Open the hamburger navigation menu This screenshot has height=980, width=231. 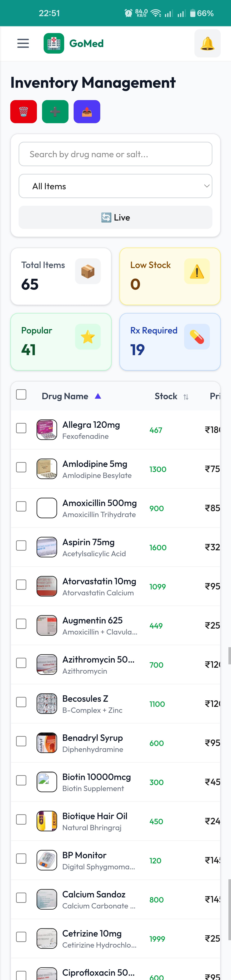[23, 43]
